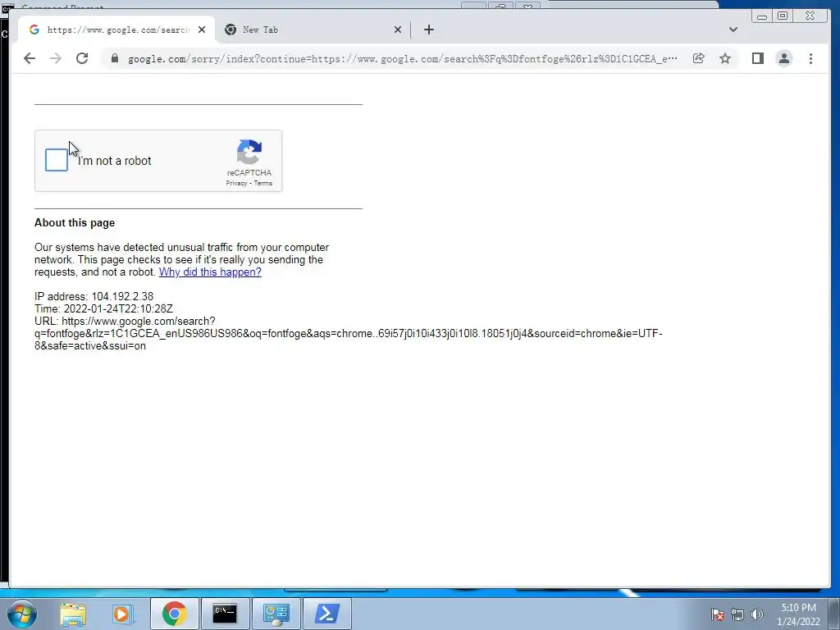This screenshot has height=630, width=840.
Task: Go back to previous page
Action: (30, 58)
